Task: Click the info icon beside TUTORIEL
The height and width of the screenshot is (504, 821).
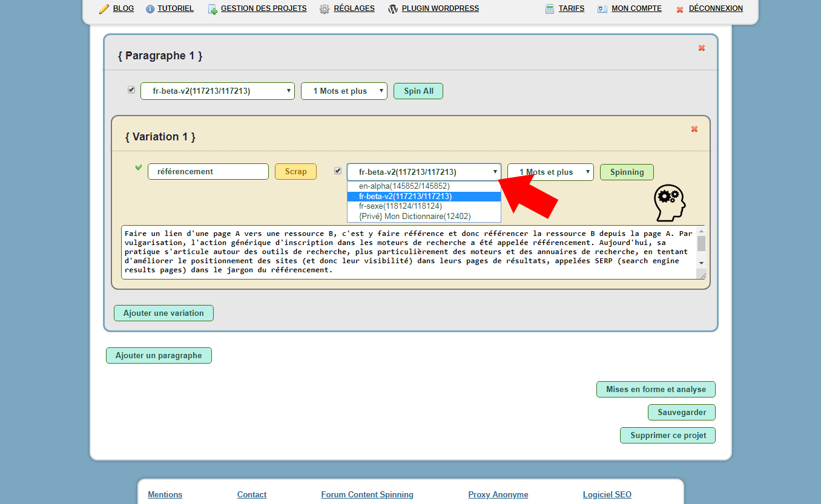Action: coord(150,9)
